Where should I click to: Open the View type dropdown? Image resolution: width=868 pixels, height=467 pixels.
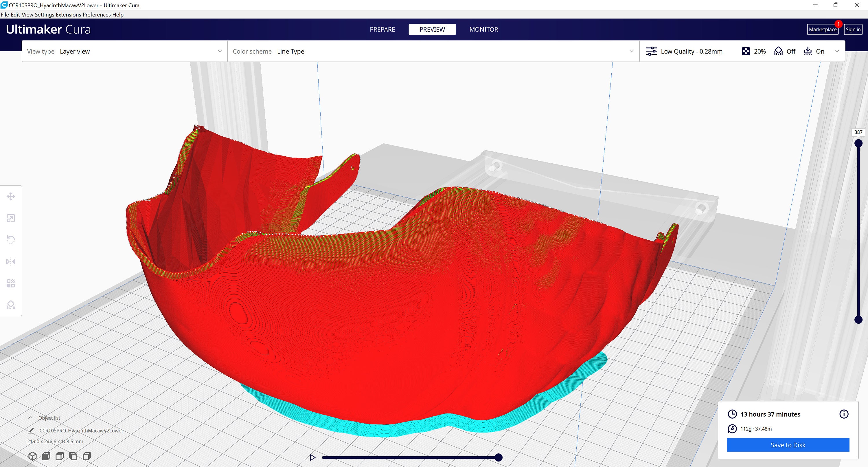coord(219,51)
